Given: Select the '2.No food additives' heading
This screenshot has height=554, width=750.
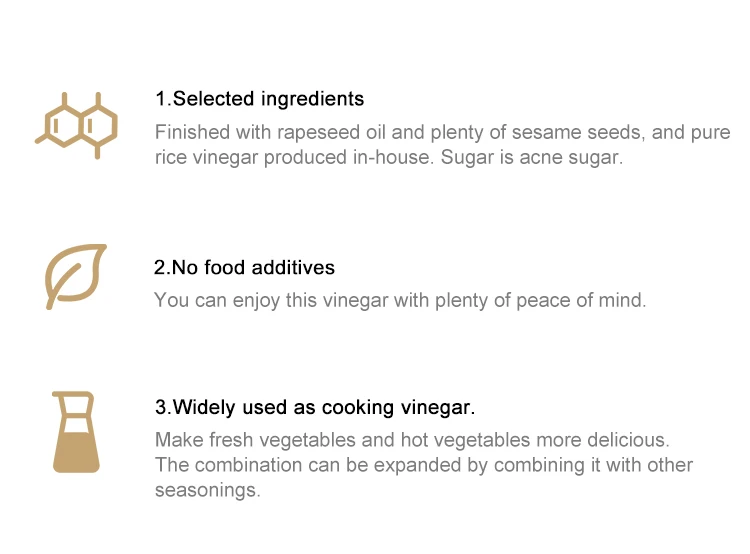Looking at the screenshot, I should click(244, 268).
